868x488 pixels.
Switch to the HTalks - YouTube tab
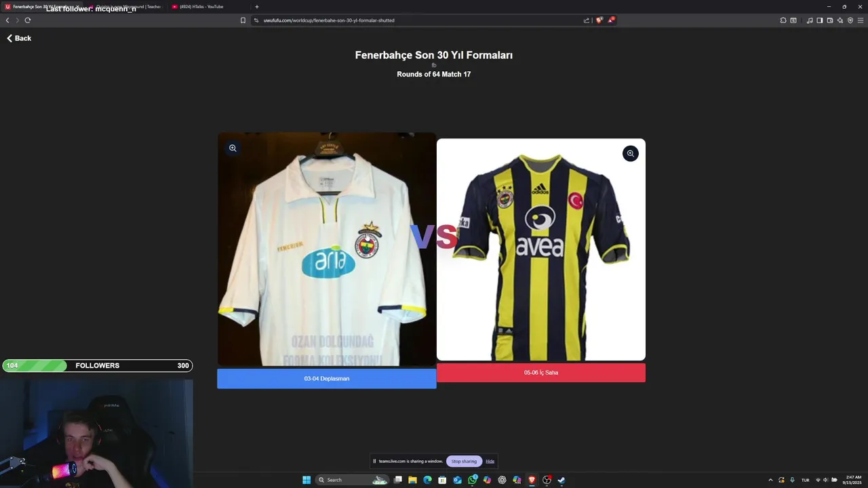(209, 7)
